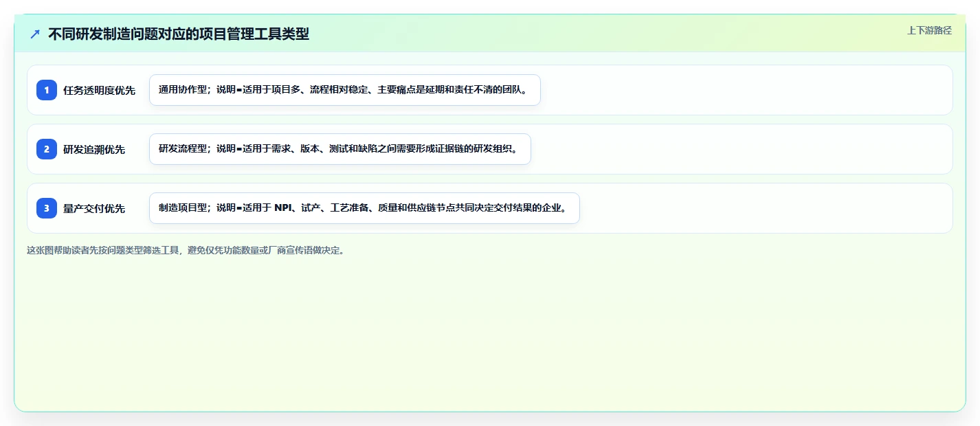Click the 上下游路径 label
The image size is (980, 426).
(929, 30)
